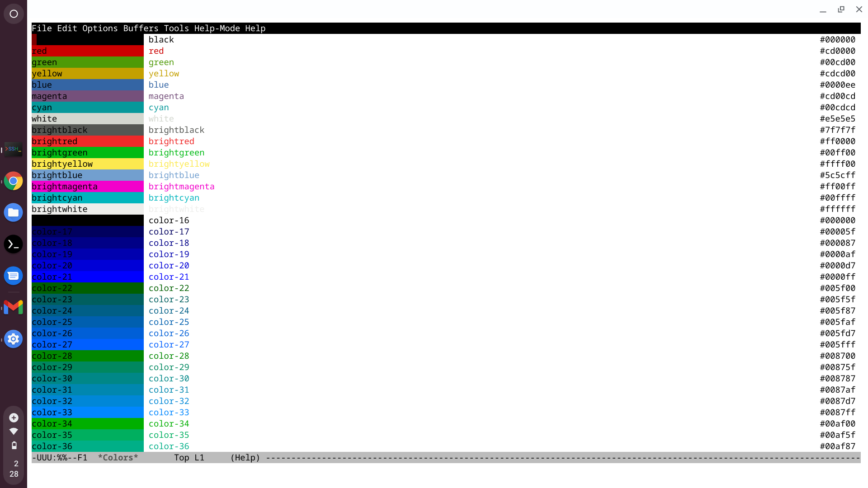This screenshot has width=868, height=488.
Task: Open the Settings gear icon
Action: pyautogui.click(x=13, y=339)
